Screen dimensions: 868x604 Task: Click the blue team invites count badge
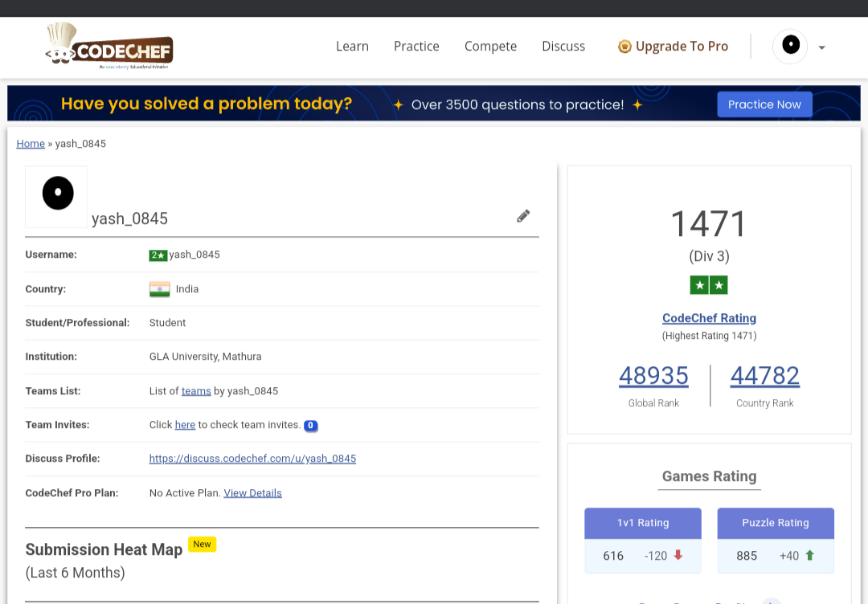(x=311, y=426)
